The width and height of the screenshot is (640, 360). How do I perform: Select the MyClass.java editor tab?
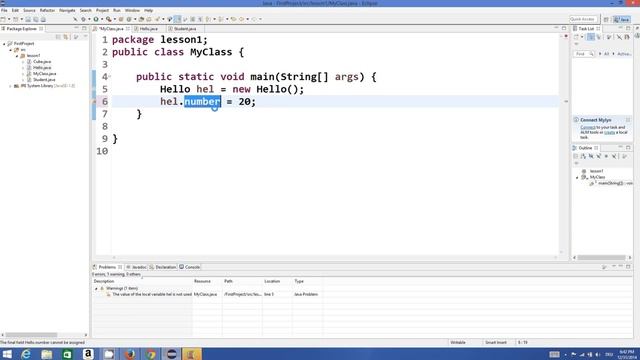click(111, 29)
